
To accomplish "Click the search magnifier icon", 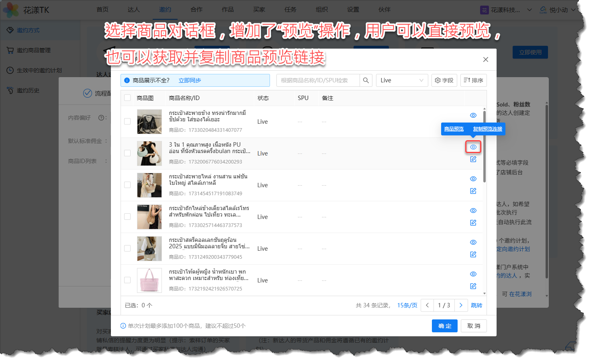I will [366, 80].
